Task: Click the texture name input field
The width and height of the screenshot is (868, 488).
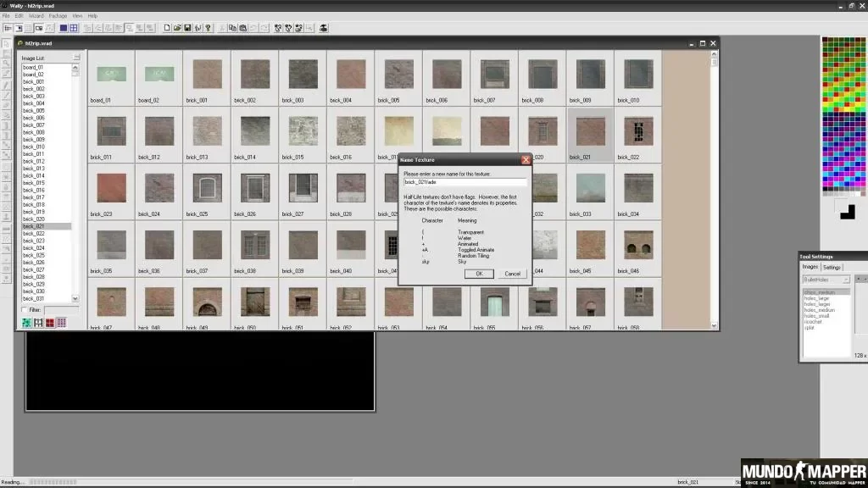Action: [465, 182]
